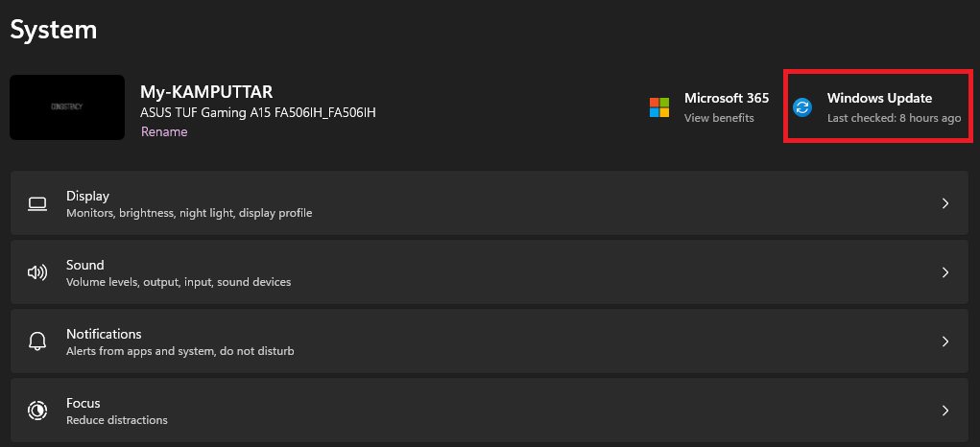Open Sound settings using right chevron

[945, 272]
